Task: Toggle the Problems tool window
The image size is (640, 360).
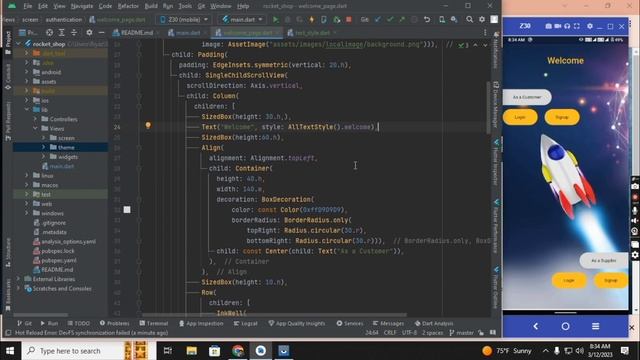Action: tap(114, 323)
